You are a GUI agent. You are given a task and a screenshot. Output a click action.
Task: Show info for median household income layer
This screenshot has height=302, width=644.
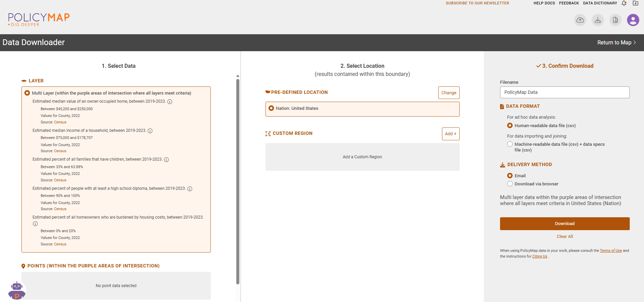[x=150, y=131]
